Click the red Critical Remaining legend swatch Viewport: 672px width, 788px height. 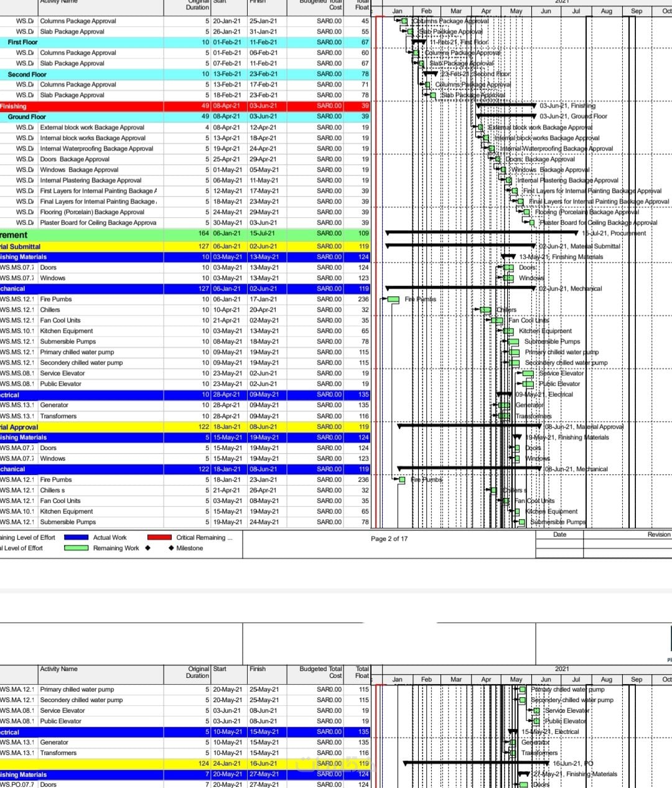point(159,537)
